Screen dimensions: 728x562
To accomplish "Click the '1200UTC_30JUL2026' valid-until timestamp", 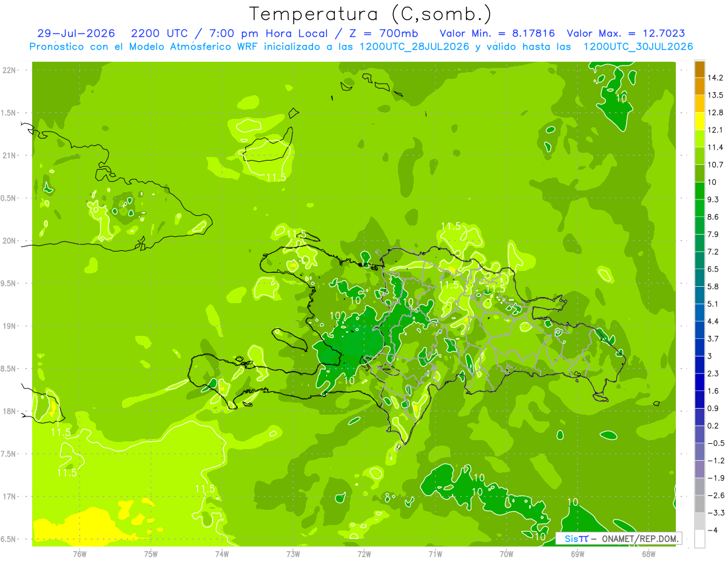I will pyautogui.click(x=638, y=47).
